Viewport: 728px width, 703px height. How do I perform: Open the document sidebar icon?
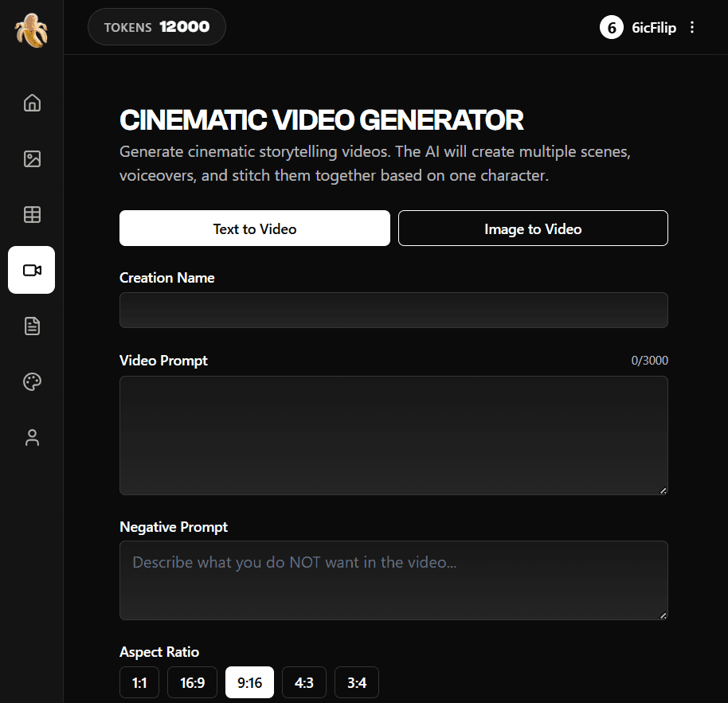tap(32, 326)
